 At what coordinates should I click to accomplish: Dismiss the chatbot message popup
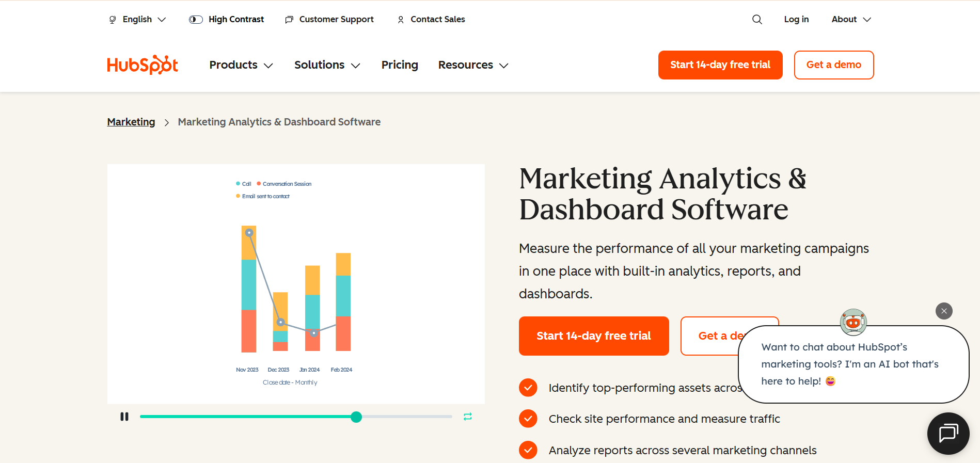[x=943, y=311]
